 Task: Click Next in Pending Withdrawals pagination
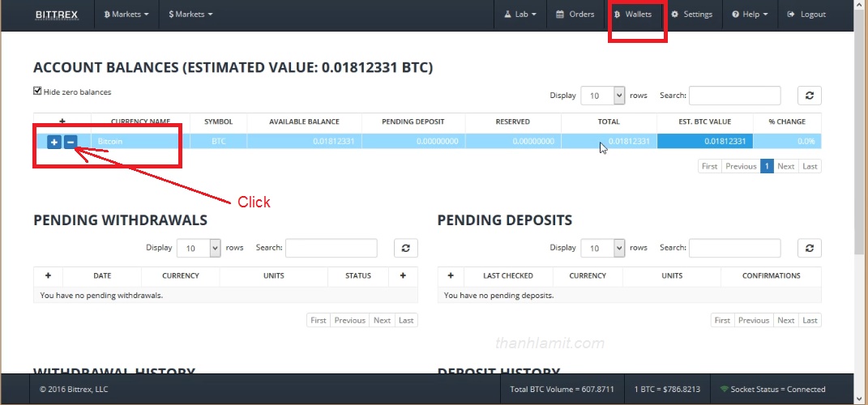tap(382, 320)
